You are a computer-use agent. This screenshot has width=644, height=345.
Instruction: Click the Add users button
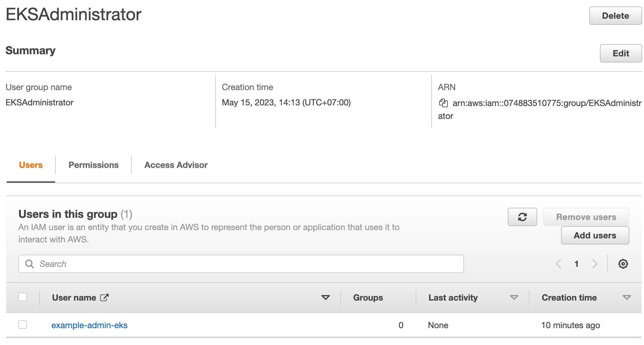[595, 235]
